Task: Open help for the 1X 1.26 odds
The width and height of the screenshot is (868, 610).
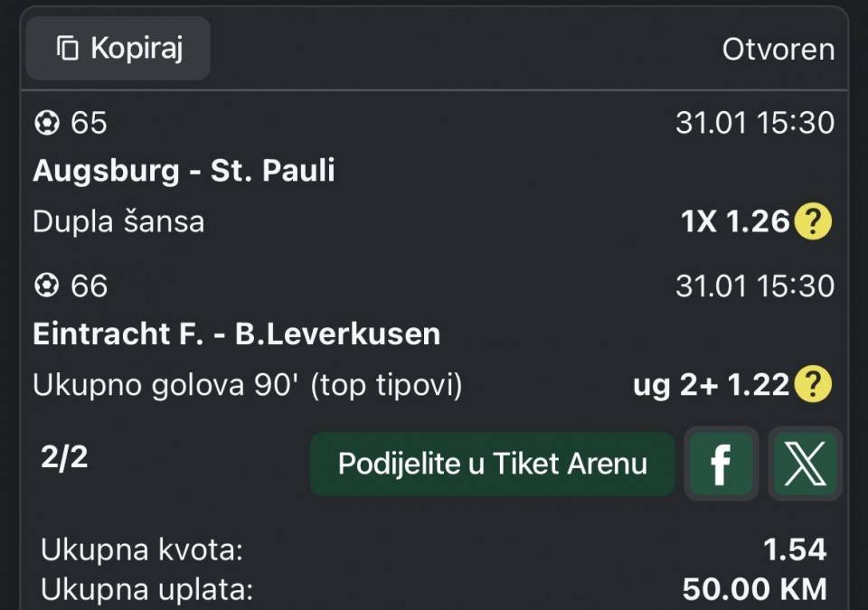Action: tap(812, 221)
